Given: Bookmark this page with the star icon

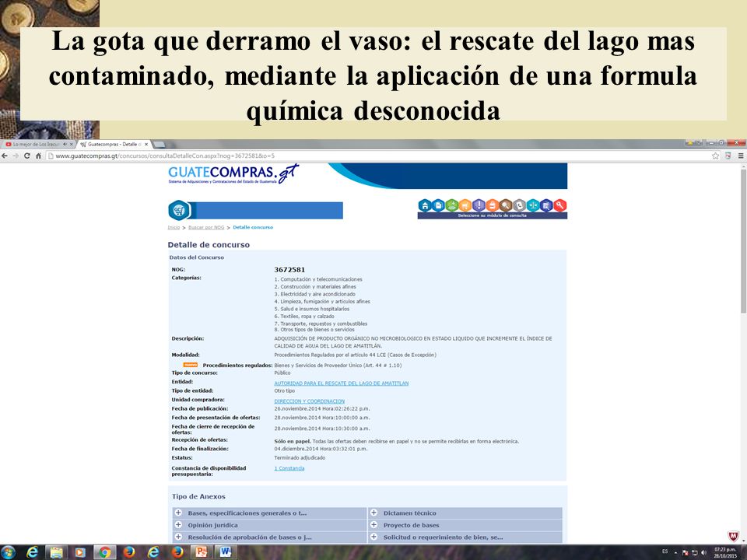Looking at the screenshot, I should pos(715,156).
